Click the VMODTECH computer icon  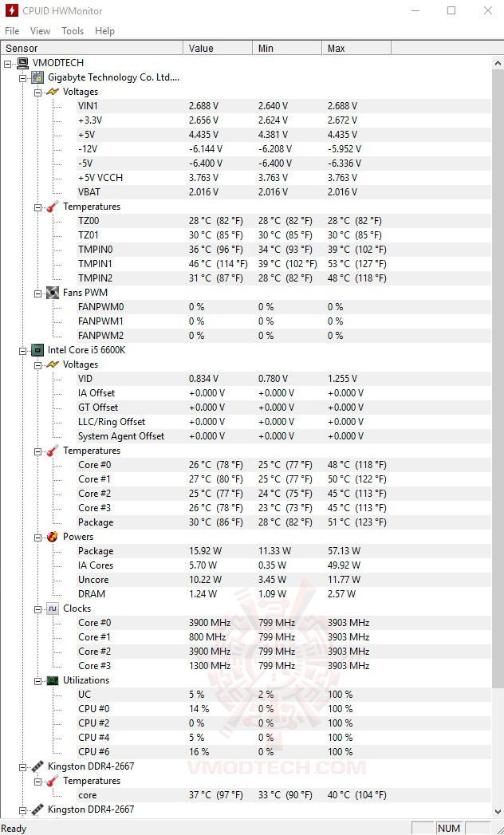pyautogui.click(x=23, y=63)
